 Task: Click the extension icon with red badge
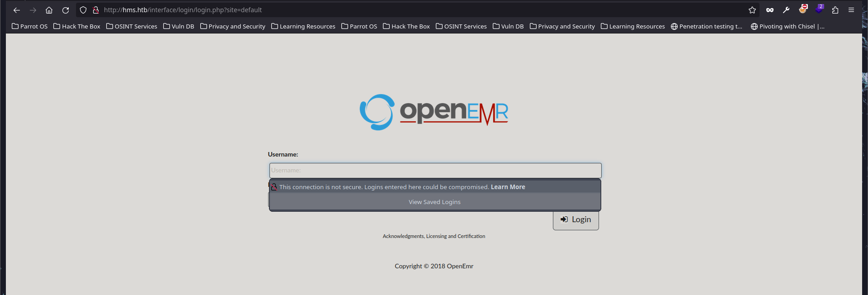tap(803, 9)
